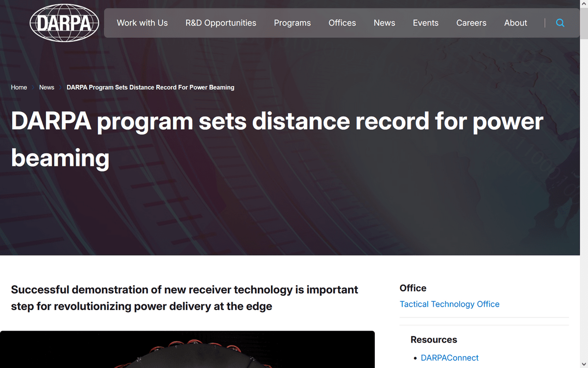Click the current-page breadcrumb for Power Beaming
The image size is (588, 368).
[150, 87]
